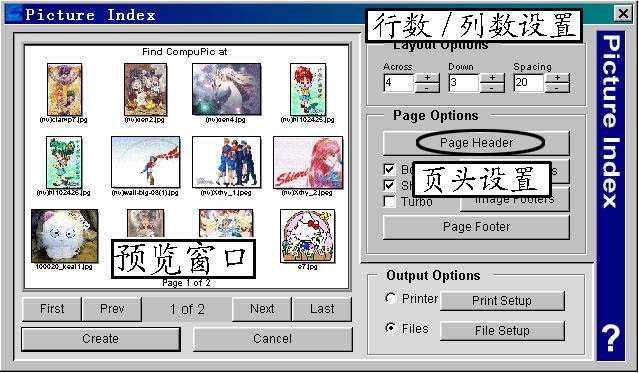The image size is (639, 373).
Task: Click the Picture Index title bar icon
Action: coord(13,15)
